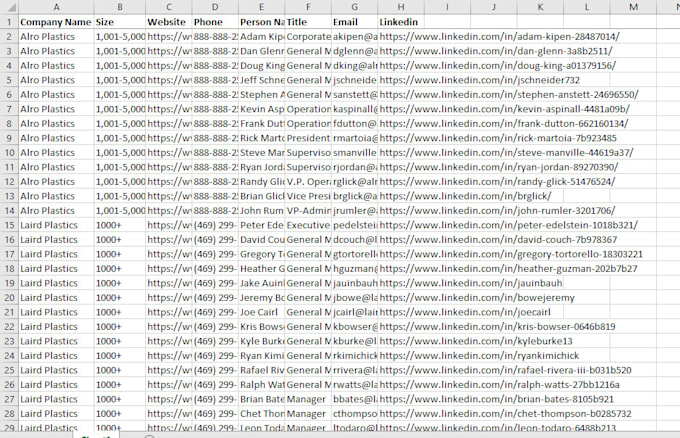Open the jauinbauh LinkedIn link
This screenshot has width=680, height=438.
471,283
